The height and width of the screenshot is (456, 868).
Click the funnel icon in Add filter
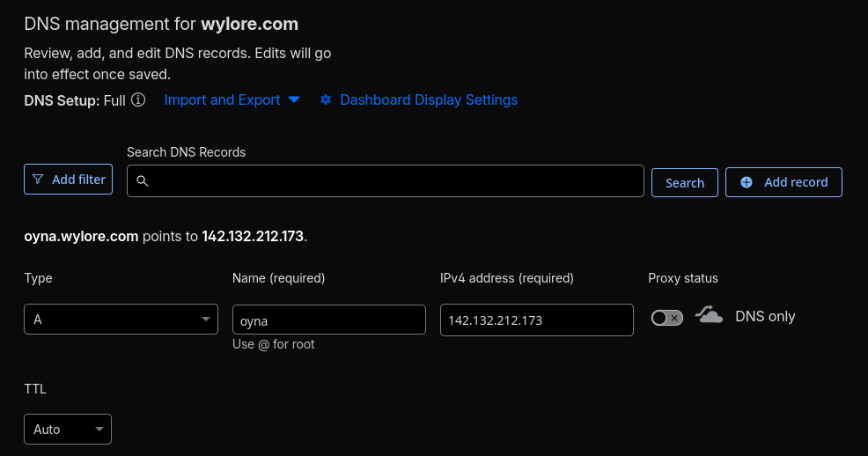[x=38, y=180]
